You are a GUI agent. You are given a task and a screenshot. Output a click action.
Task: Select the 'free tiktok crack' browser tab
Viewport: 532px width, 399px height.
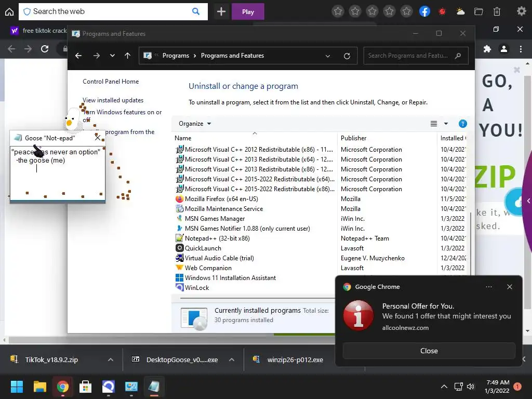pyautogui.click(x=38, y=31)
